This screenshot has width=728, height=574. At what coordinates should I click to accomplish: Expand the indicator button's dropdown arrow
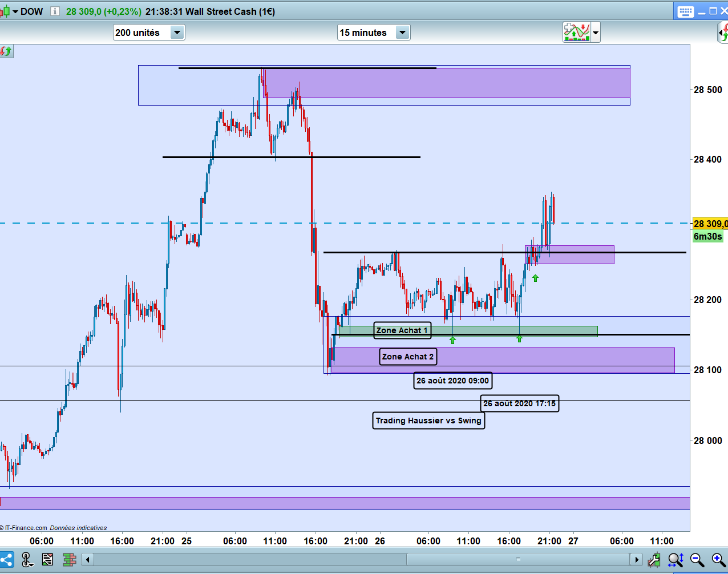point(596,33)
